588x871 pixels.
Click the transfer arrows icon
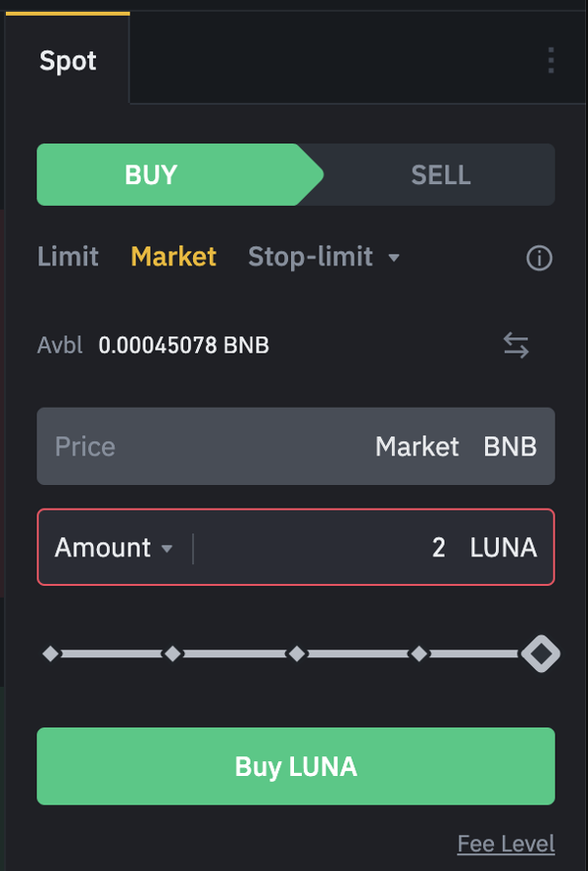coord(516,345)
